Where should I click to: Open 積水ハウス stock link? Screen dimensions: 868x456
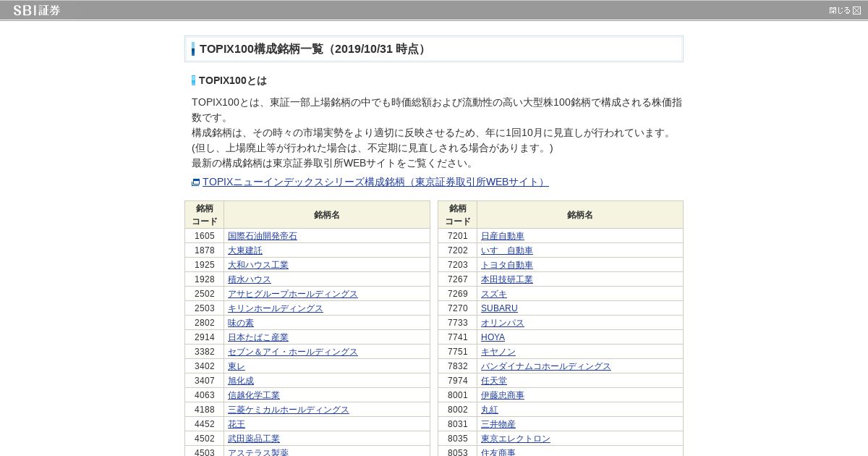250,279
